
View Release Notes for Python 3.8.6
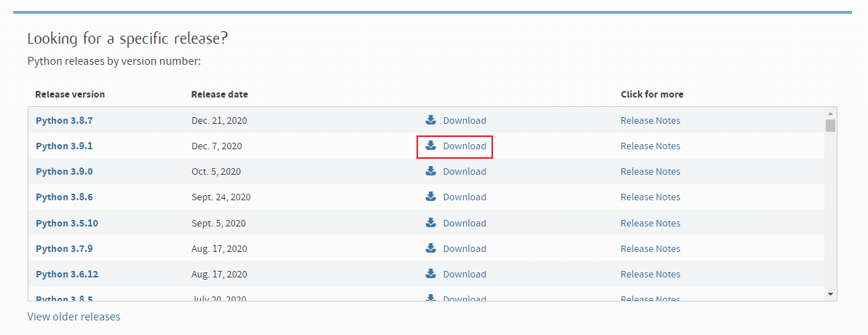pyautogui.click(x=650, y=197)
